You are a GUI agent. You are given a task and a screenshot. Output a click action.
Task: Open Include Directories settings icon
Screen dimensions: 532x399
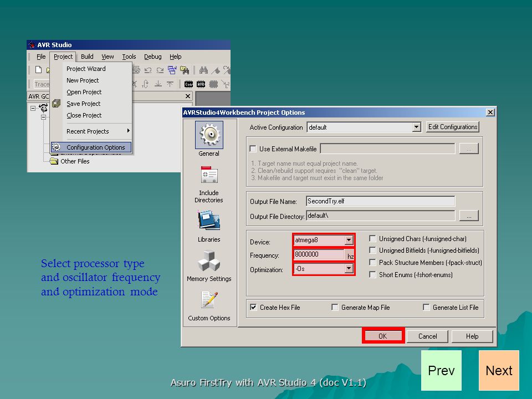(x=209, y=175)
